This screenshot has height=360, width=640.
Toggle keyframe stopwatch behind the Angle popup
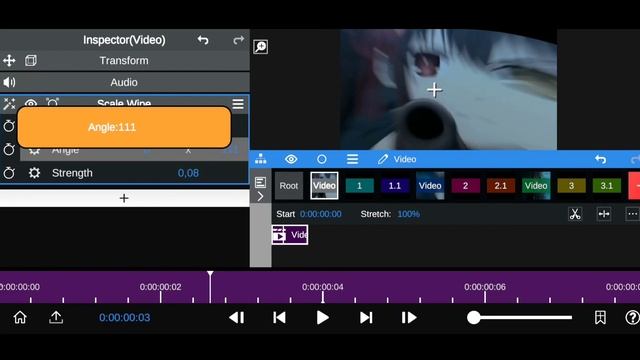pyautogui.click(x=9, y=126)
